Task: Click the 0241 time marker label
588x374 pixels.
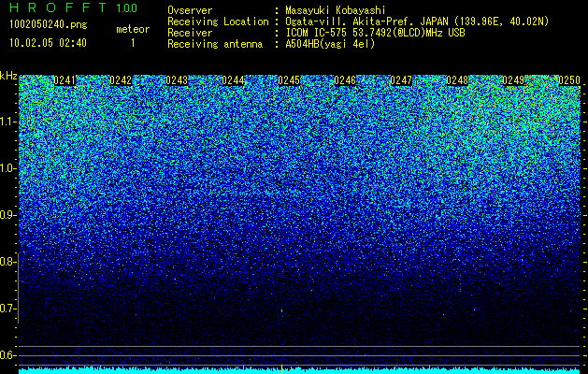Action: (x=65, y=80)
